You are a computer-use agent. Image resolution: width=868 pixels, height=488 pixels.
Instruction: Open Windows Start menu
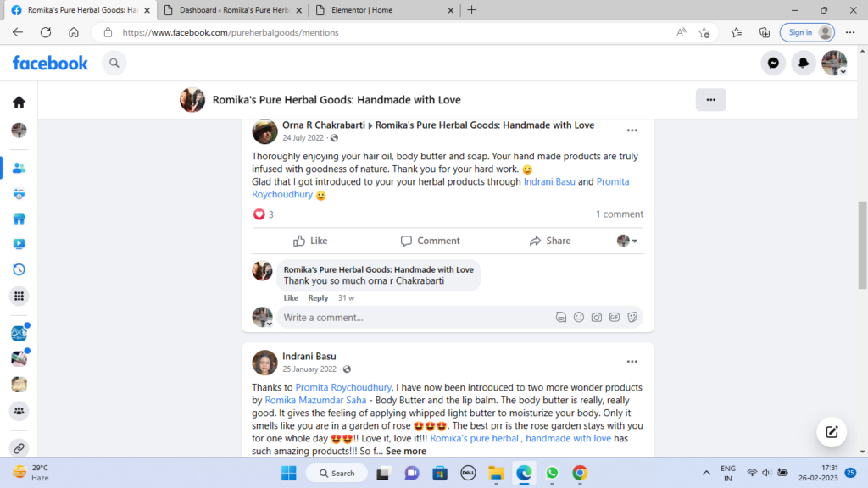click(288, 473)
